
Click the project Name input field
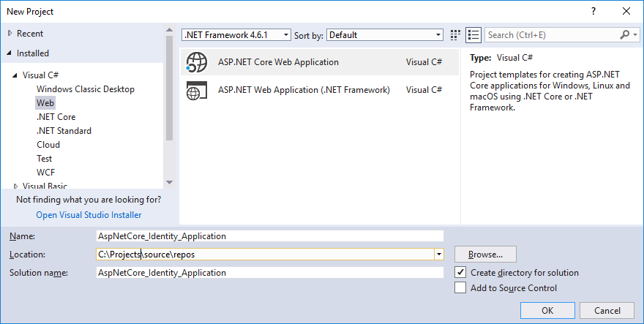point(269,236)
